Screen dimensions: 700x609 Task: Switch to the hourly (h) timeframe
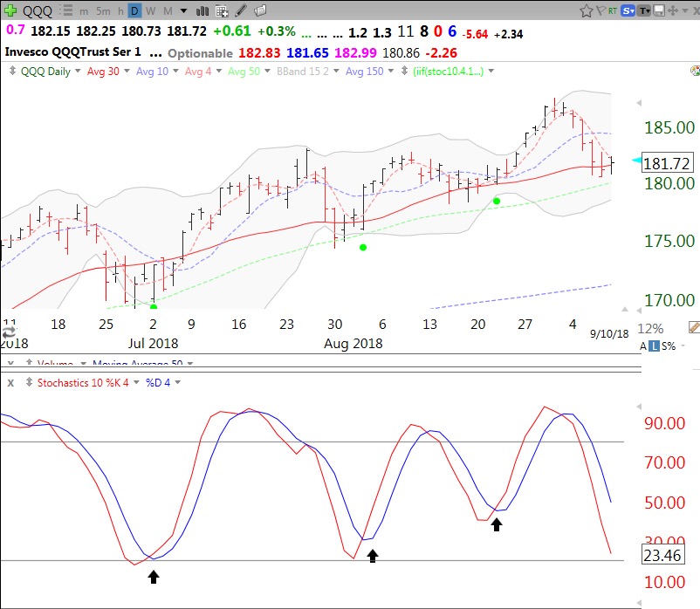[x=120, y=11]
